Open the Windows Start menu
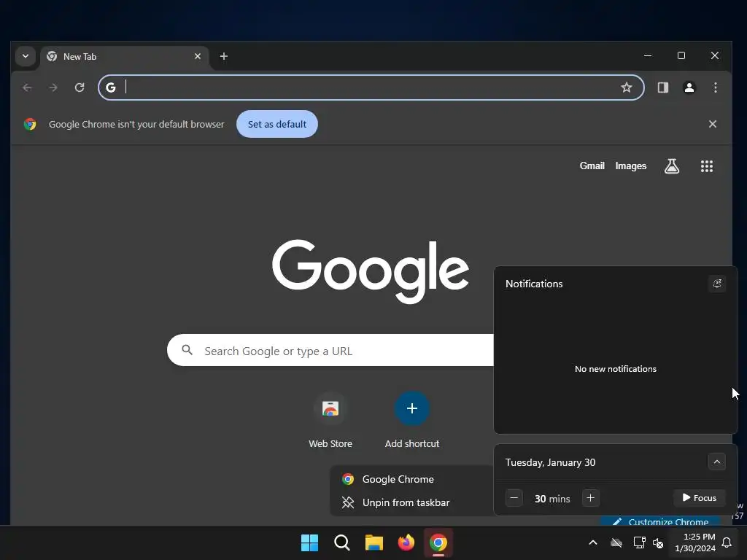 coord(309,542)
